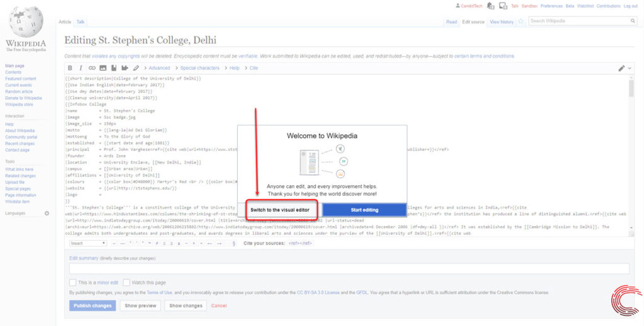Click the Publish changes button
This screenshot has height=326, width=644.
92,305
